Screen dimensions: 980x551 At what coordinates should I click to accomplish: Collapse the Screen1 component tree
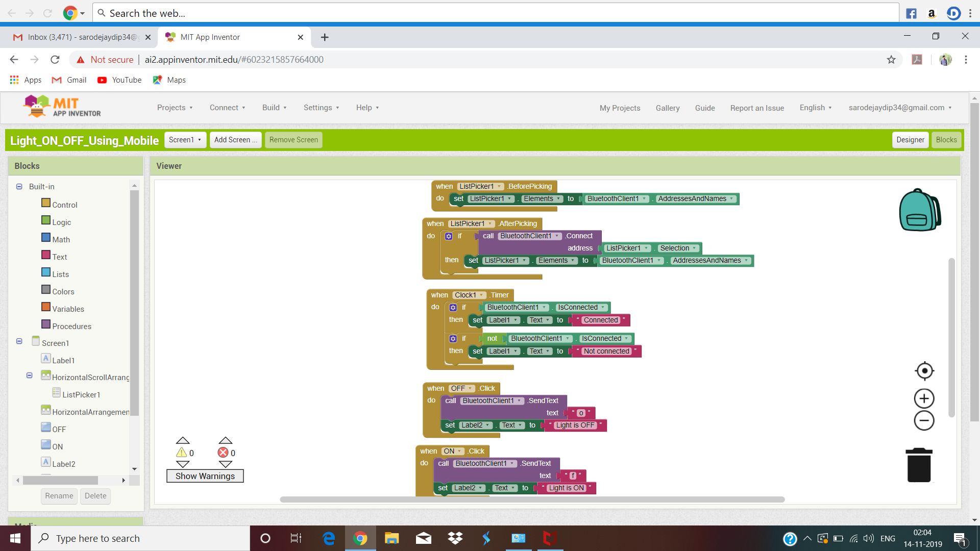(19, 341)
